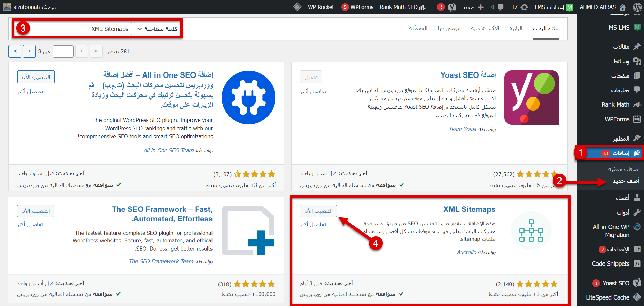Go to the next page of results
644x306 pixels.
pos(29,51)
